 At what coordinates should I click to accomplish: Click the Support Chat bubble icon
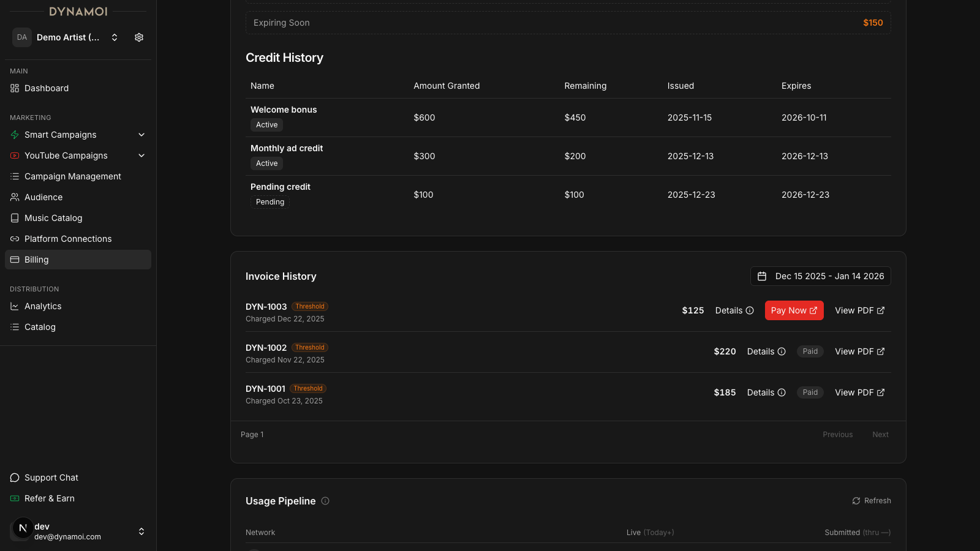pyautogui.click(x=15, y=478)
